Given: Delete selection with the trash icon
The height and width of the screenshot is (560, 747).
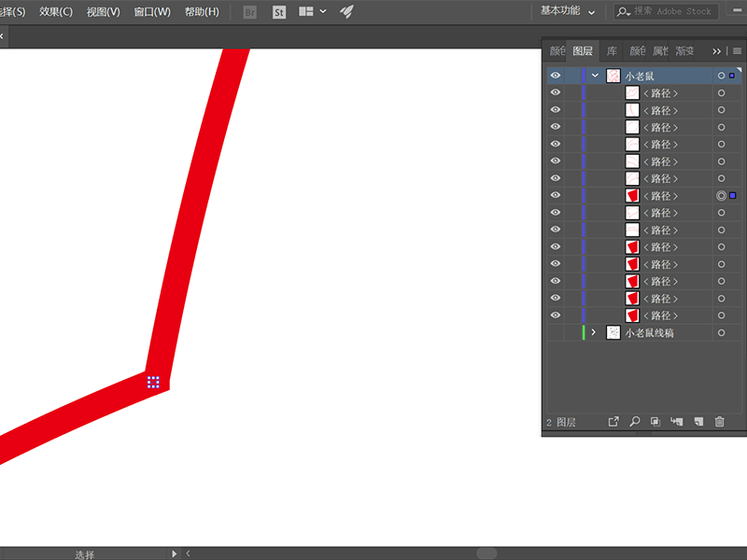Looking at the screenshot, I should pyautogui.click(x=719, y=422).
